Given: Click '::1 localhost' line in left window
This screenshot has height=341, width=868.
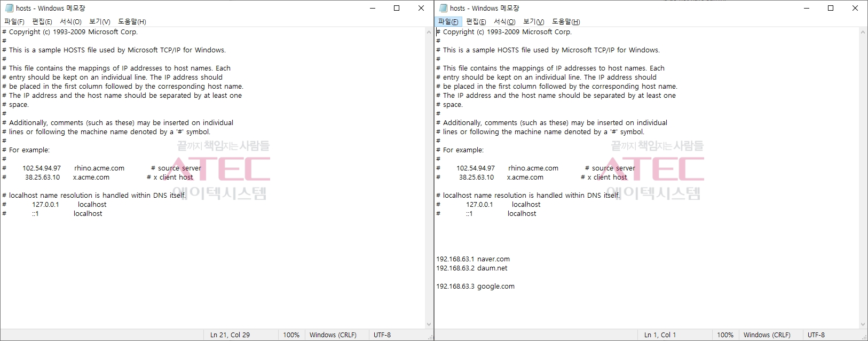Looking at the screenshot, I should [52, 214].
